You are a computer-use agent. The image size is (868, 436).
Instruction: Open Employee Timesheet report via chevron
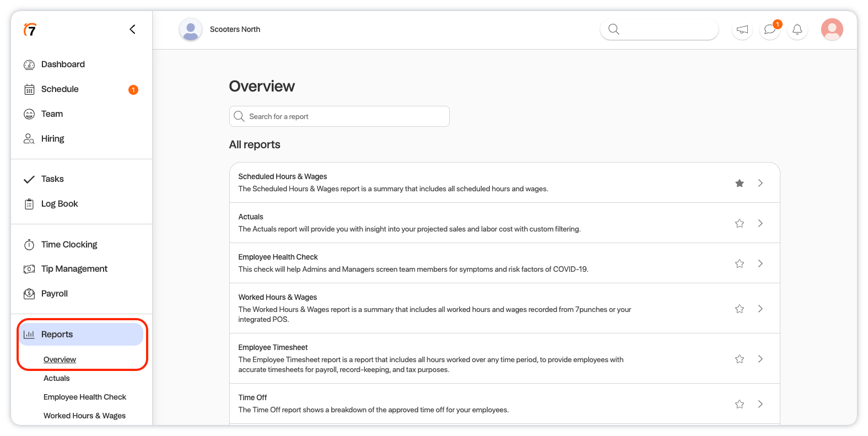(x=760, y=359)
